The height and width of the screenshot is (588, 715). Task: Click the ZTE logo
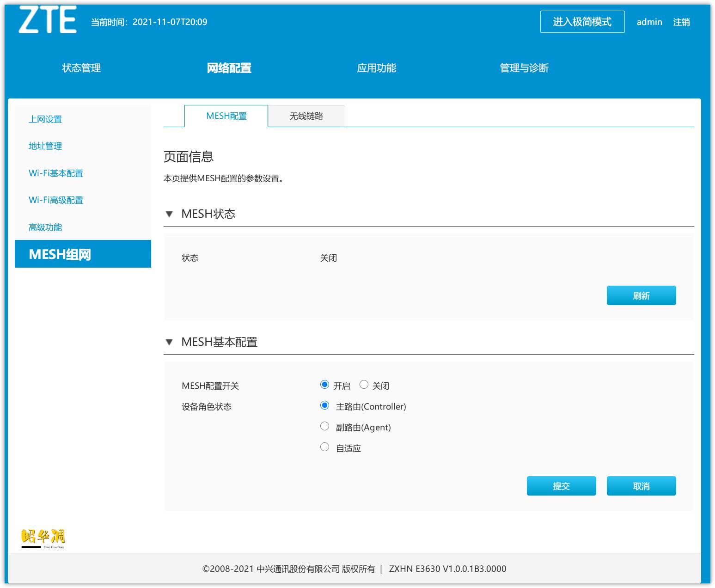[49, 20]
